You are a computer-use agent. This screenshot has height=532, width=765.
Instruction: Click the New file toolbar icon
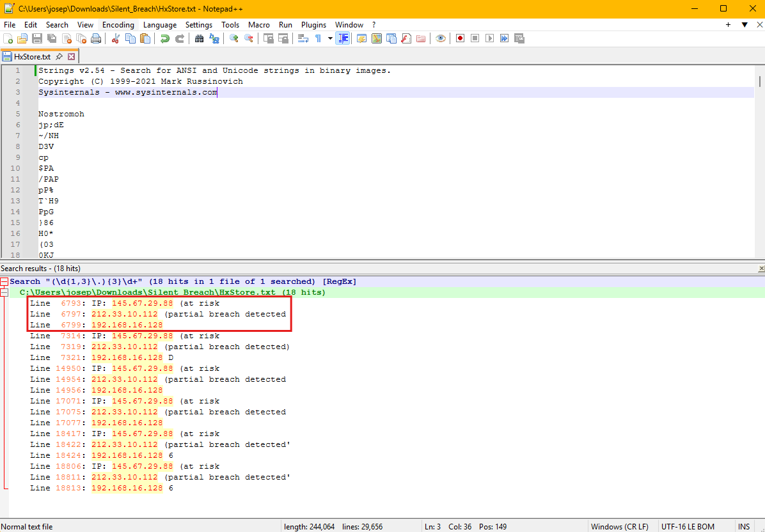pyautogui.click(x=8, y=39)
